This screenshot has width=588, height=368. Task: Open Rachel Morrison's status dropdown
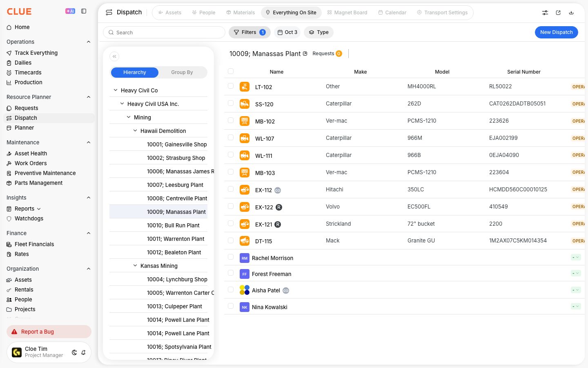coord(576,257)
